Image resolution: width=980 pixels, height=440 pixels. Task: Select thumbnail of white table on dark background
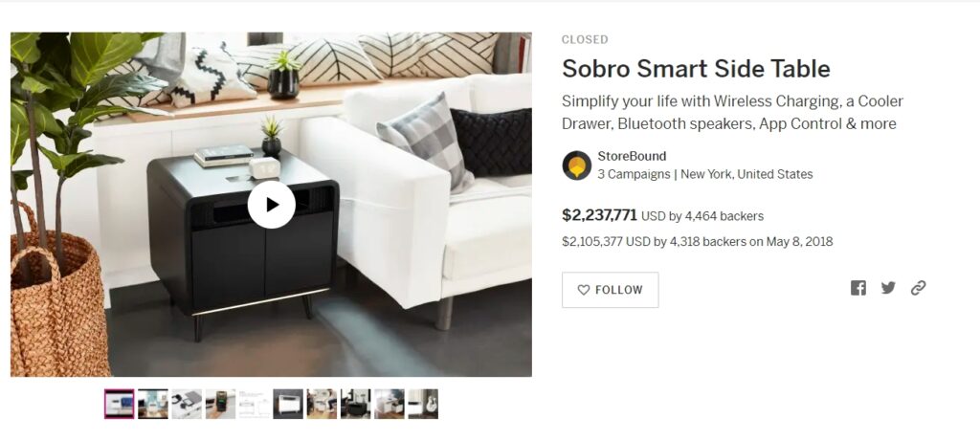(288, 404)
